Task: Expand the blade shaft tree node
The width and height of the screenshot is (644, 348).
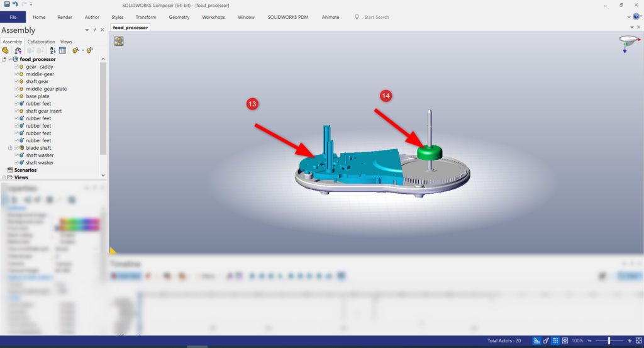Action: click(10, 148)
